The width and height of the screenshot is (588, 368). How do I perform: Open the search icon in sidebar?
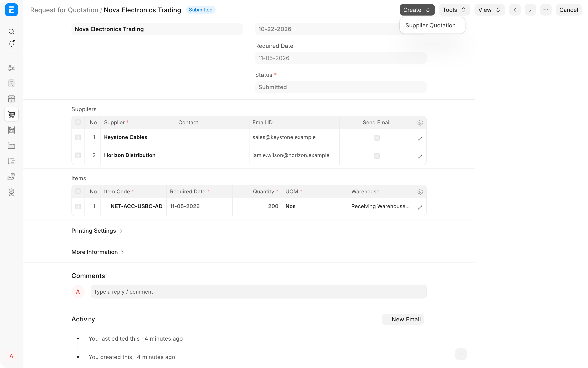point(11,32)
